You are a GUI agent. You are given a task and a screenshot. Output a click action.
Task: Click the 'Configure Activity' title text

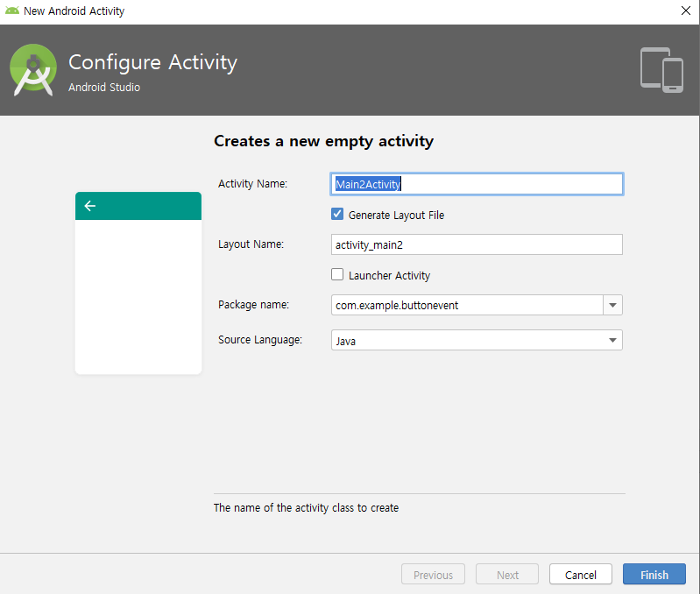coord(152,62)
